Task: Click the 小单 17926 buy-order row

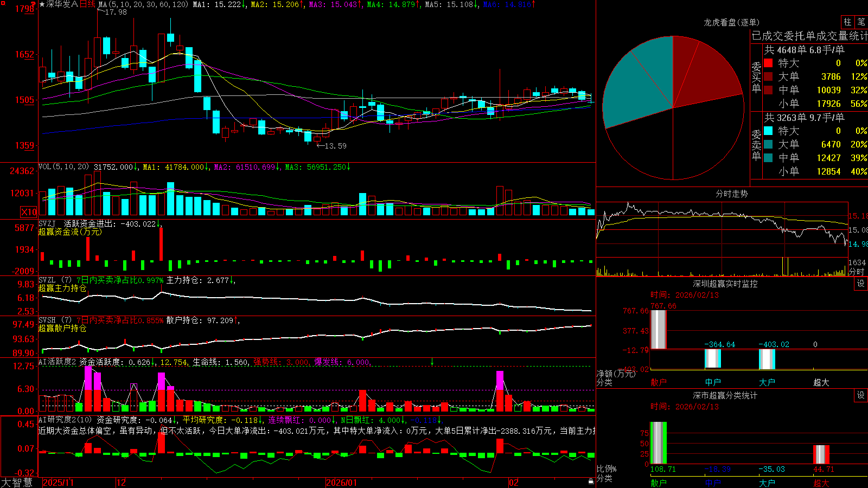Action: pyautogui.click(x=815, y=104)
